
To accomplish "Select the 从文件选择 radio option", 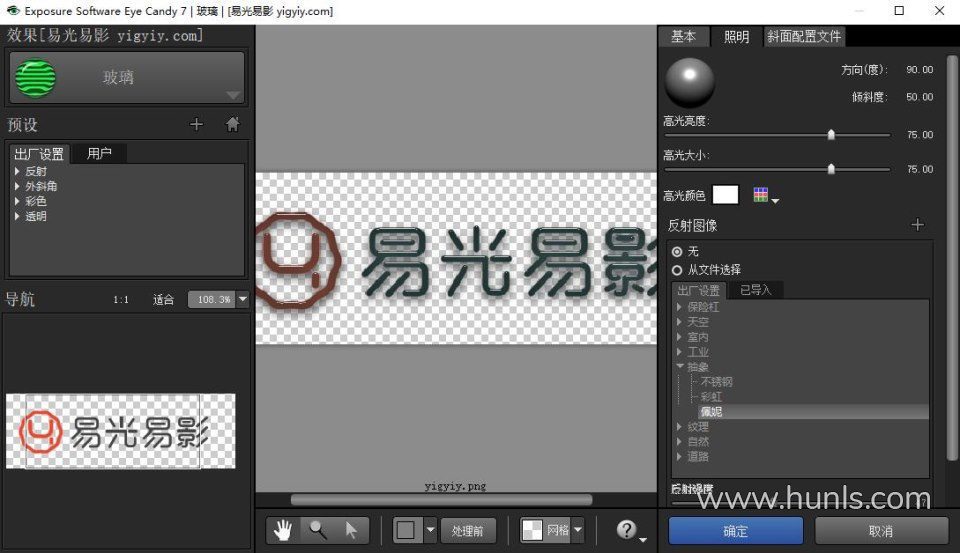I will [x=677, y=270].
